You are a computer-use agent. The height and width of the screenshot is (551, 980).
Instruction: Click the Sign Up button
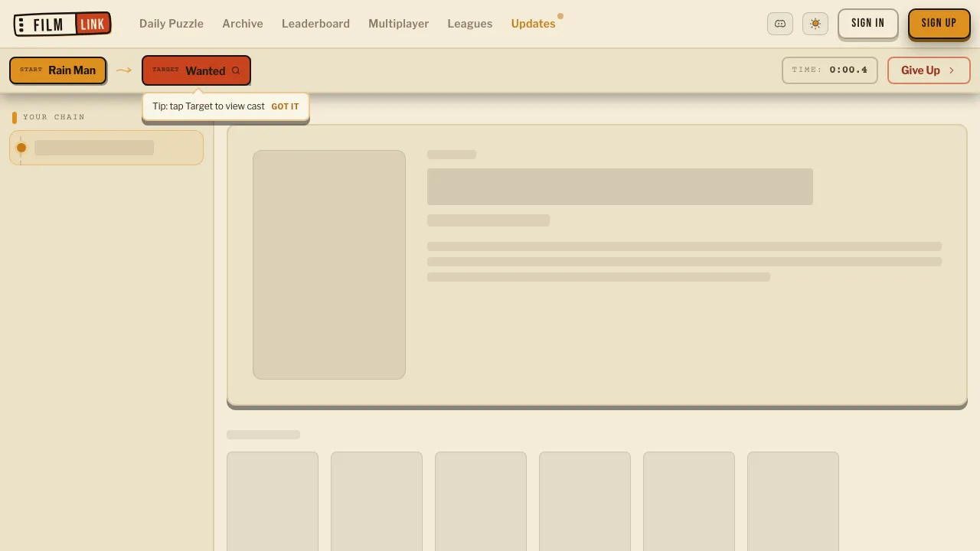pyautogui.click(x=939, y=23)
